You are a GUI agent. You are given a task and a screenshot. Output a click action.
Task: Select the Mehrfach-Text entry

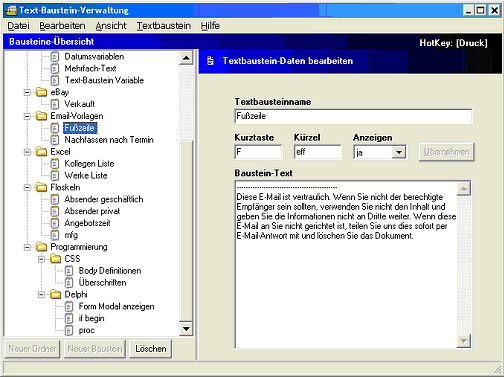tap(90, 69)
